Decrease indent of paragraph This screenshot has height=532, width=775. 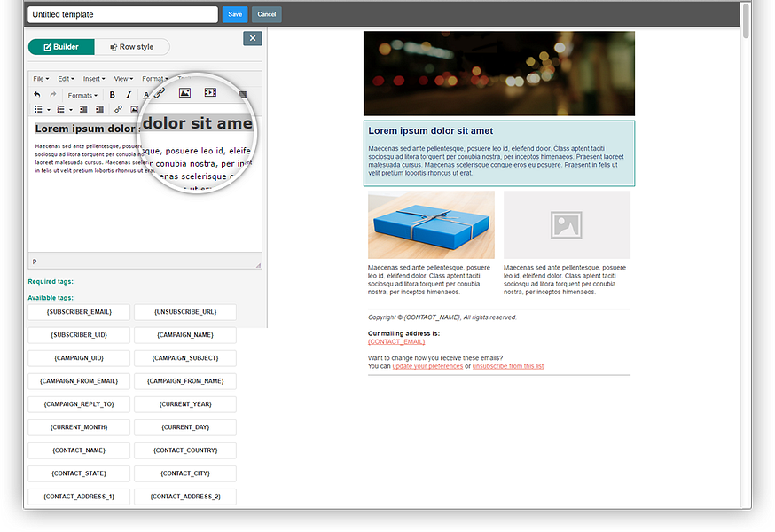click(x=83, y=109)
